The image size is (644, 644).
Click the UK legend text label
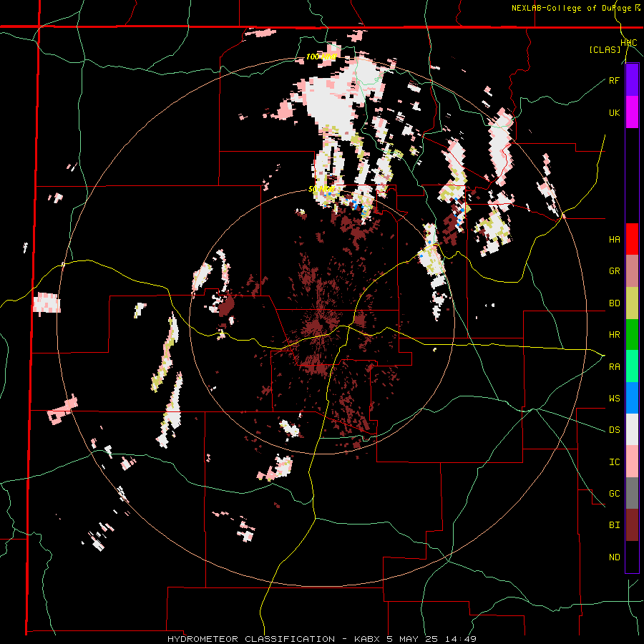(x=614, y=113)
